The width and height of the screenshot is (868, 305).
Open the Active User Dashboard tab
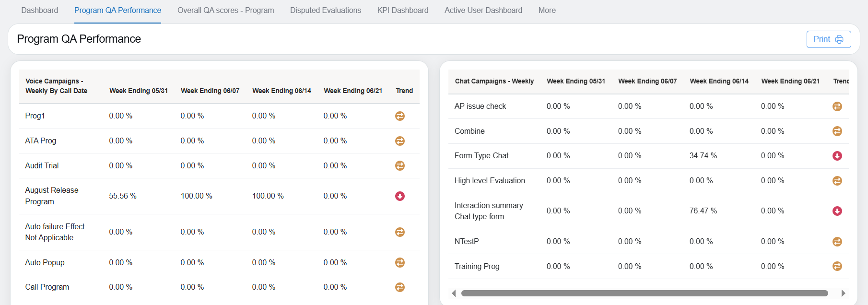pos(483,11)
